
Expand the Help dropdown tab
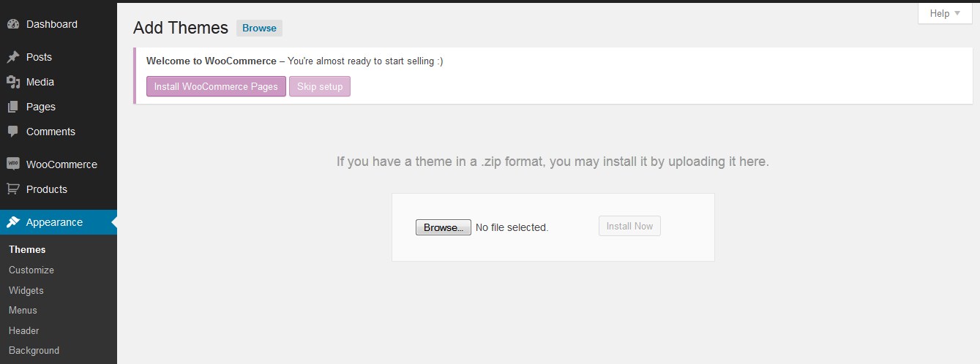(945, 13)
